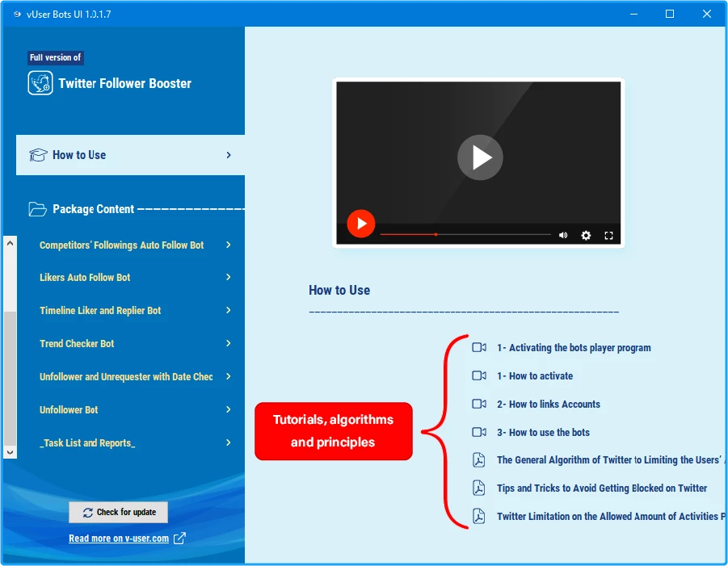The image size is (728, 566).
Task: Open the Read more on v-user.com link
Action: pos(119,539)
